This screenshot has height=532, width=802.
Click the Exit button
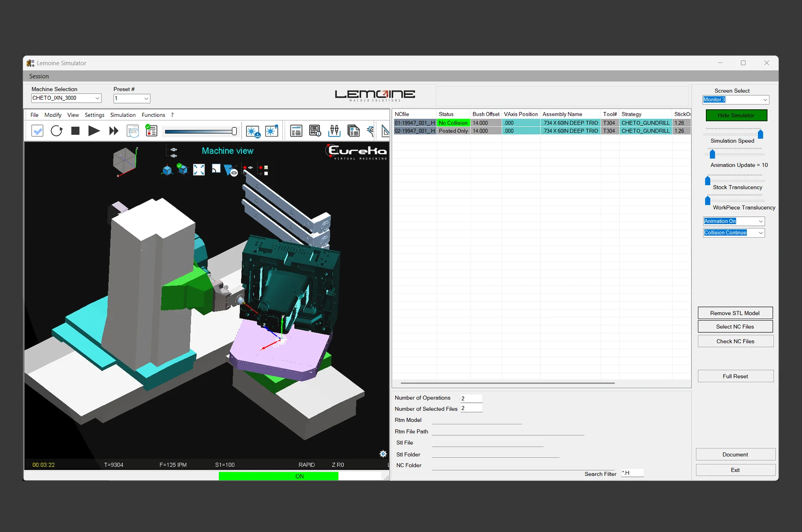(735, 470)
